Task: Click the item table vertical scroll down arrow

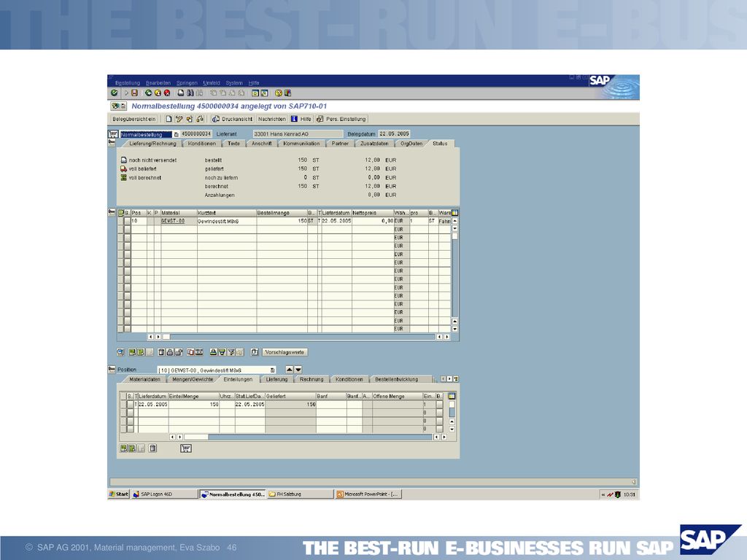Action: click(x=454, y=329)
